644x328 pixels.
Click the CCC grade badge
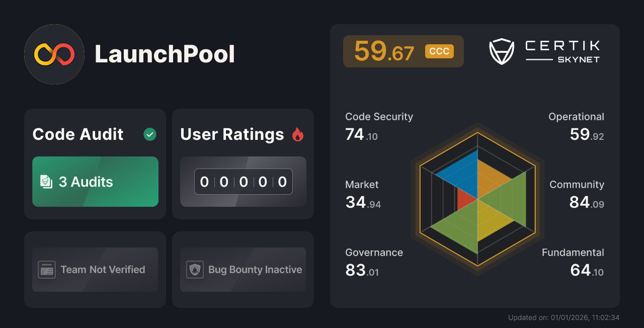(439, 51)
